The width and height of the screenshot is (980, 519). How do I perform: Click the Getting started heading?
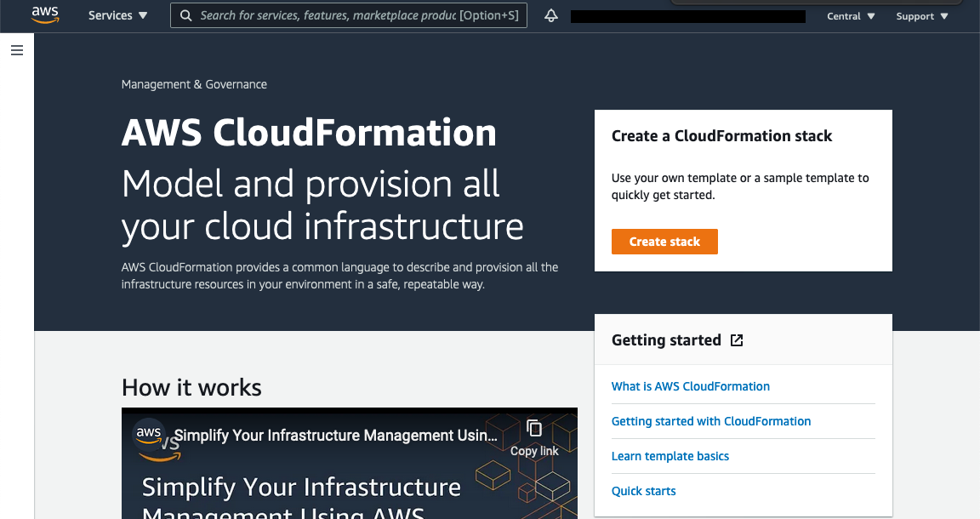(666, 340)
